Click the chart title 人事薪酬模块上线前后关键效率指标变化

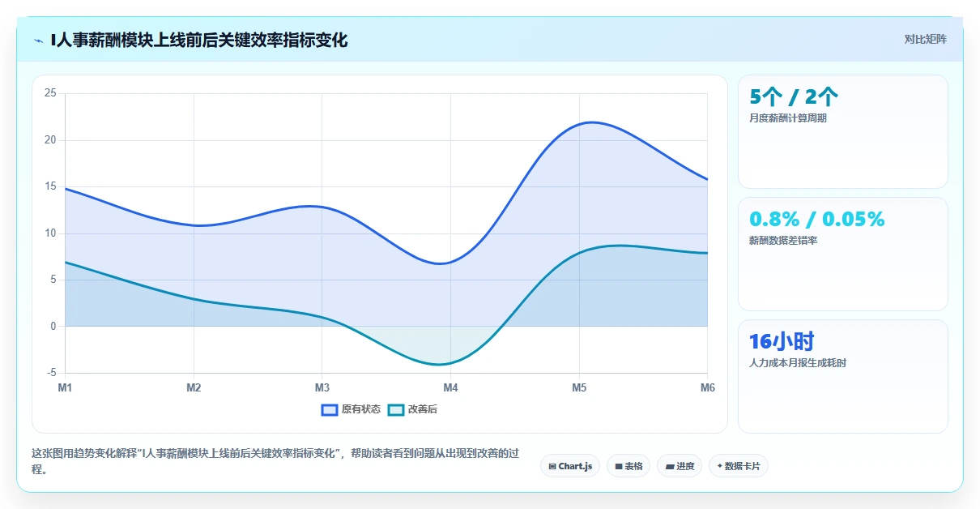click(x=199, y=40)
